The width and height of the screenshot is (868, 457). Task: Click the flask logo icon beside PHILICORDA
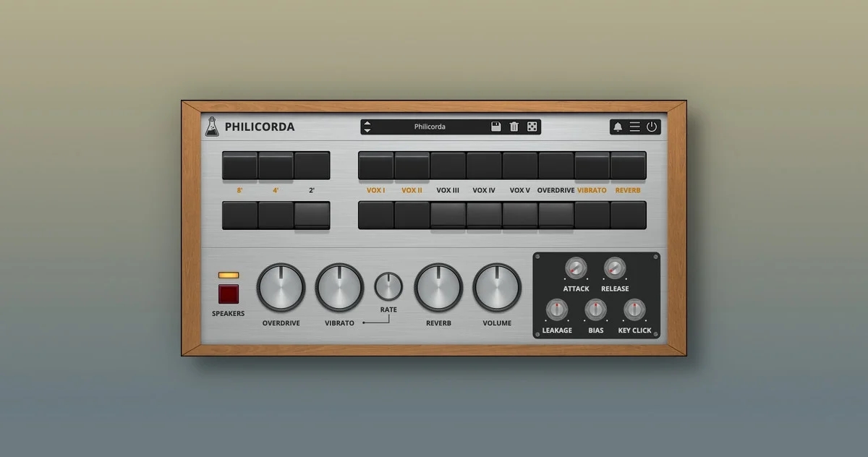point(211,127)
